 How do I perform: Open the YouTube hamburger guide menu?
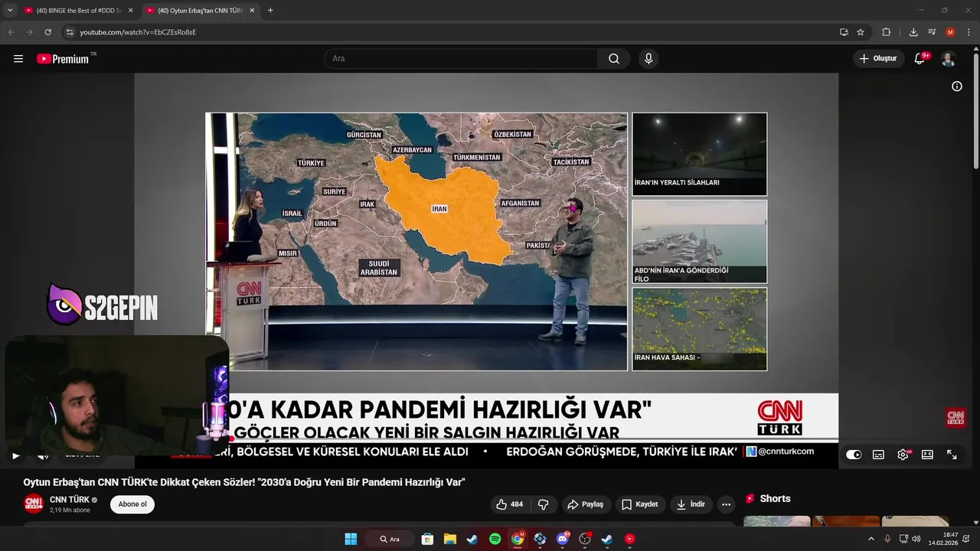pos(18,59)
